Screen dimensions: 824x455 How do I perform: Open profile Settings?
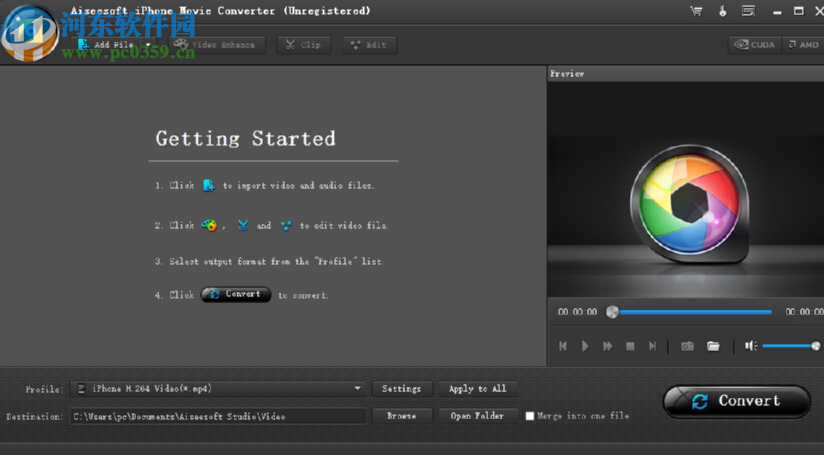coord(401,389)
